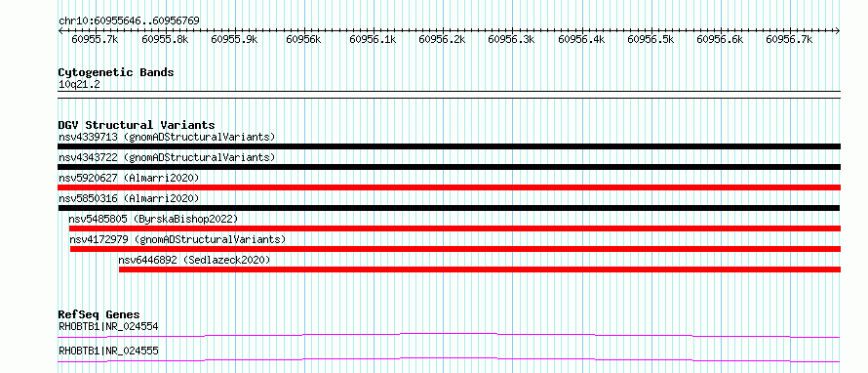
Task: Click the 60955.8k ruler tick label
Action: pos(165,39)
